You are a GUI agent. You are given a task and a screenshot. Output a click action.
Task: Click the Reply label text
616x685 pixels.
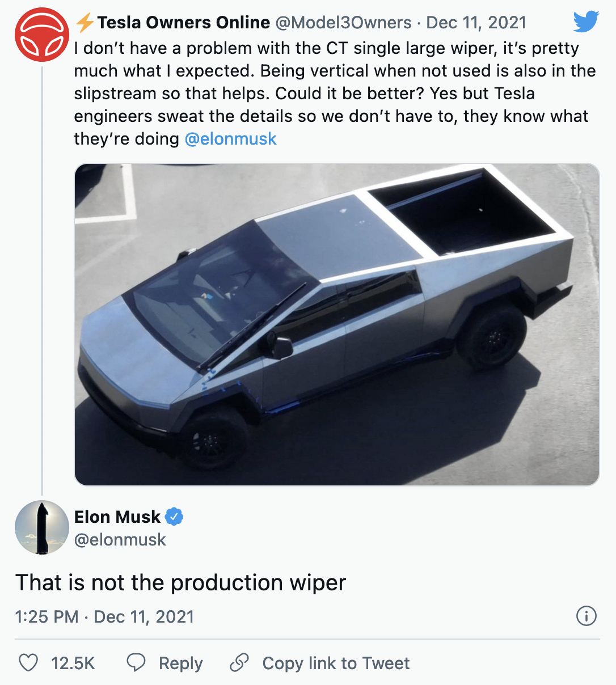180,662
